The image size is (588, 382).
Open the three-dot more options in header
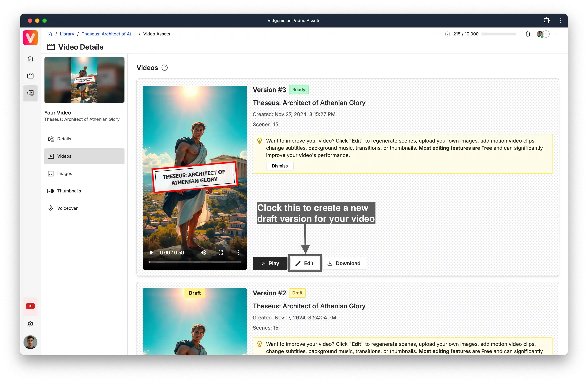coord(558,34)
